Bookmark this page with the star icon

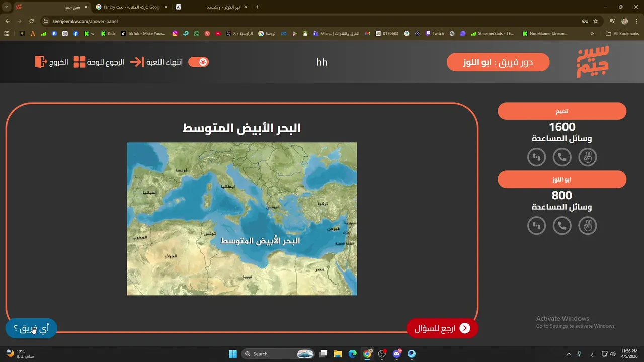click(x=596, y=21)
